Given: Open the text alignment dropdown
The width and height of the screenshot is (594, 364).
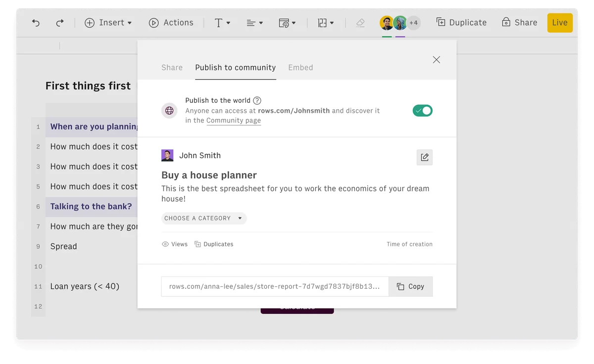Looking at the screenshot, I should pyautogui.click(x=254, y=22).
